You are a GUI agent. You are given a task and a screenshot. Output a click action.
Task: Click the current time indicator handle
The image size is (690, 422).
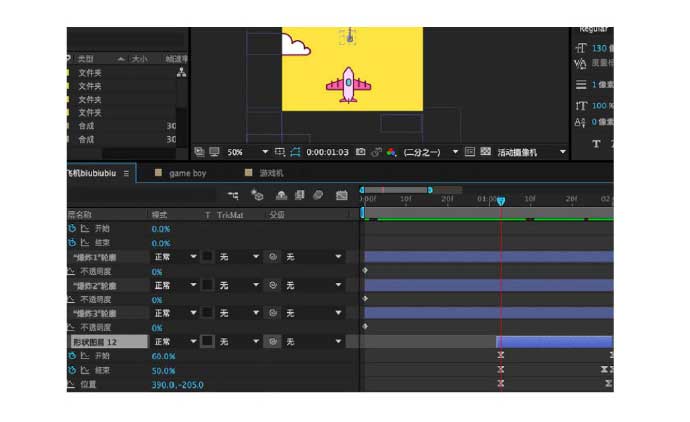pyautogui.click(x=501, y=201)
